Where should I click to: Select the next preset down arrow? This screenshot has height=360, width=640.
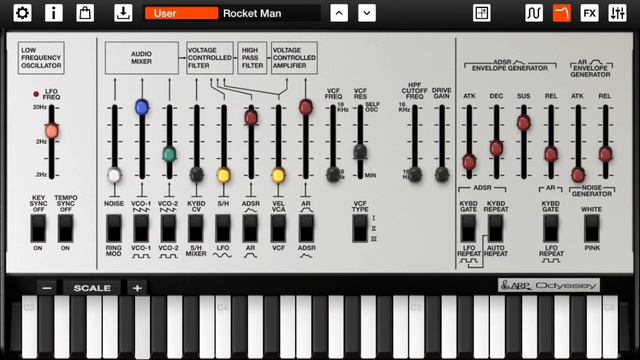(367, 13)
